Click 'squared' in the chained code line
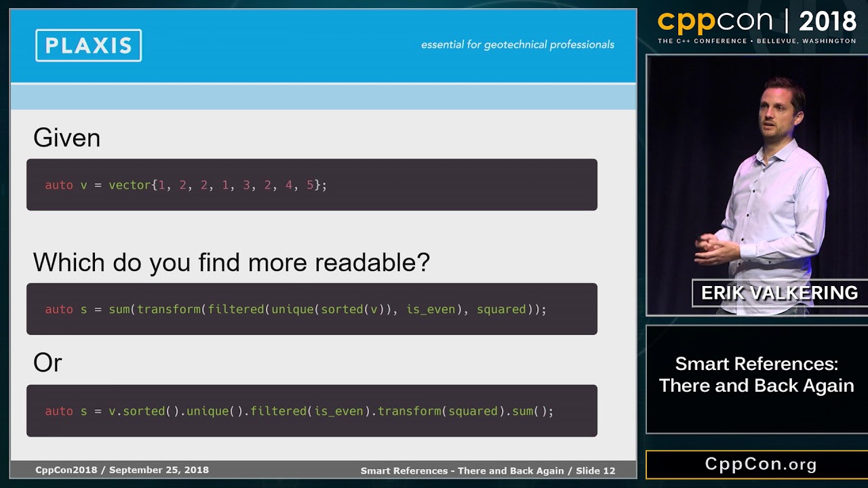Screen dimensions: 868x488 click(x=472, y=411)
